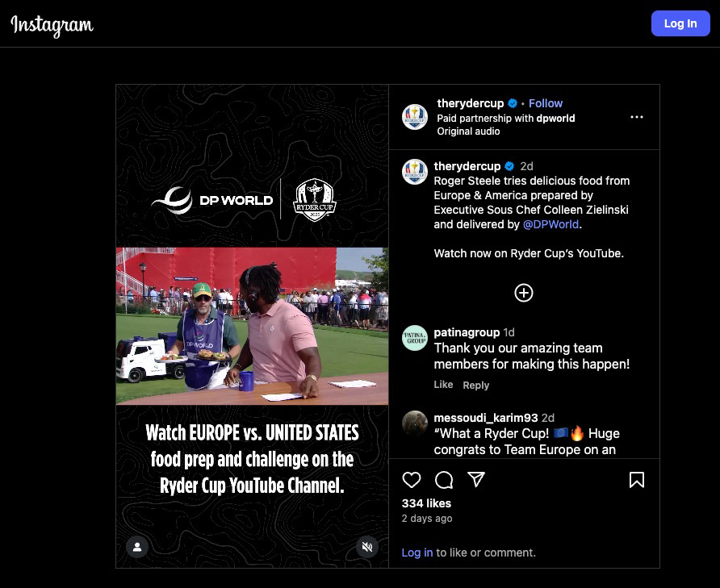Save the post with the bookmark icon

(x=636, y=480)
